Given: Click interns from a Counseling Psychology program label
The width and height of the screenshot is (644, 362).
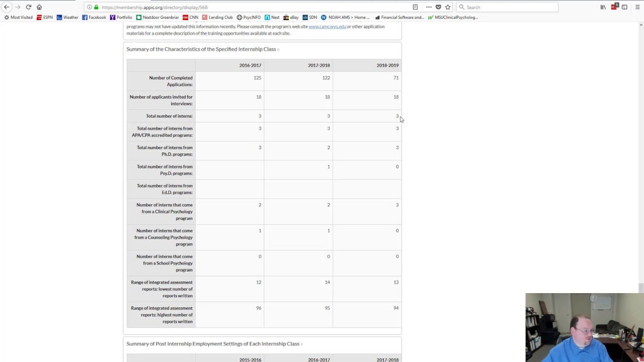Looking at the screenshot, I should [x=164, y=237].
